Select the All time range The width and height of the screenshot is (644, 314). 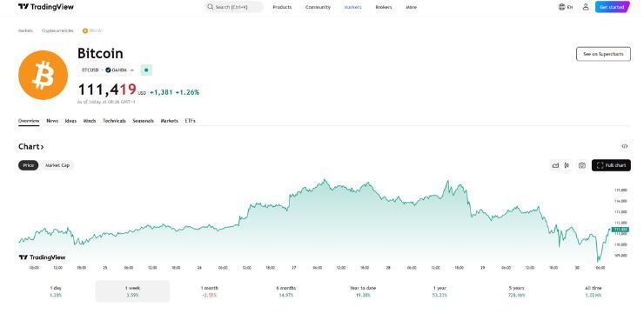(x=594, y=291)
